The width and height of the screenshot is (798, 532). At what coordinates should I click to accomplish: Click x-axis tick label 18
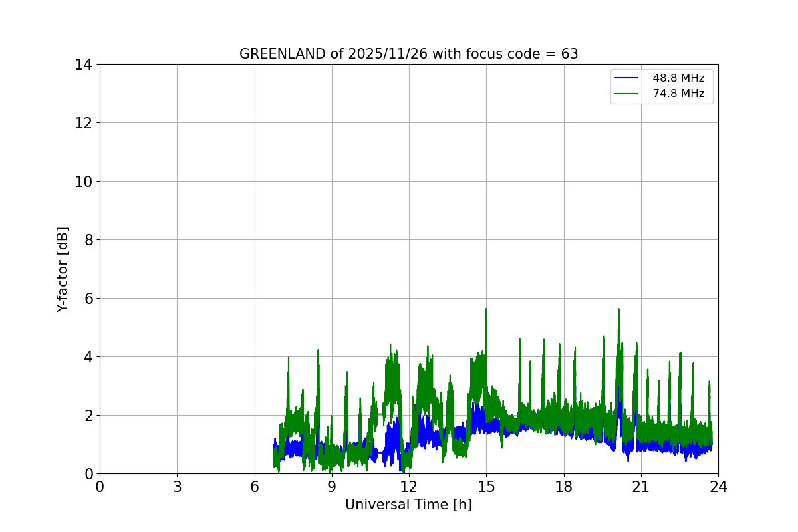[x=564, y=487]
